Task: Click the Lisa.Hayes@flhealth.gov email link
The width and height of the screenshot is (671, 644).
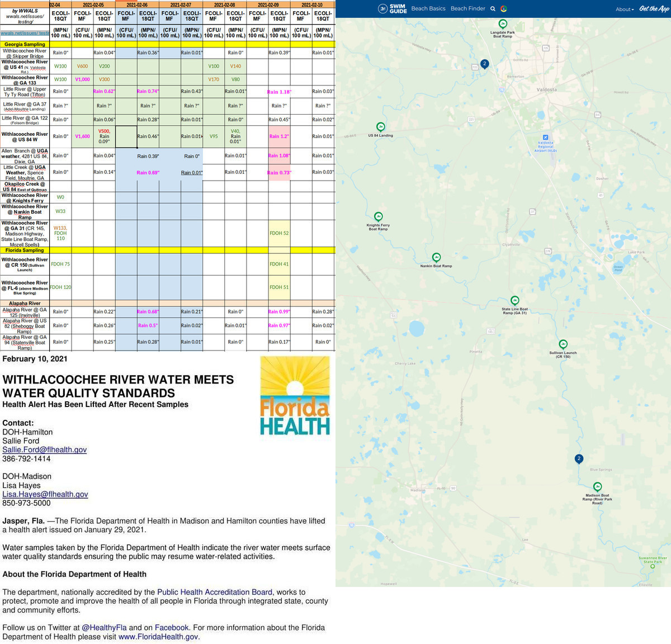Action: click(x=45, y=494)
